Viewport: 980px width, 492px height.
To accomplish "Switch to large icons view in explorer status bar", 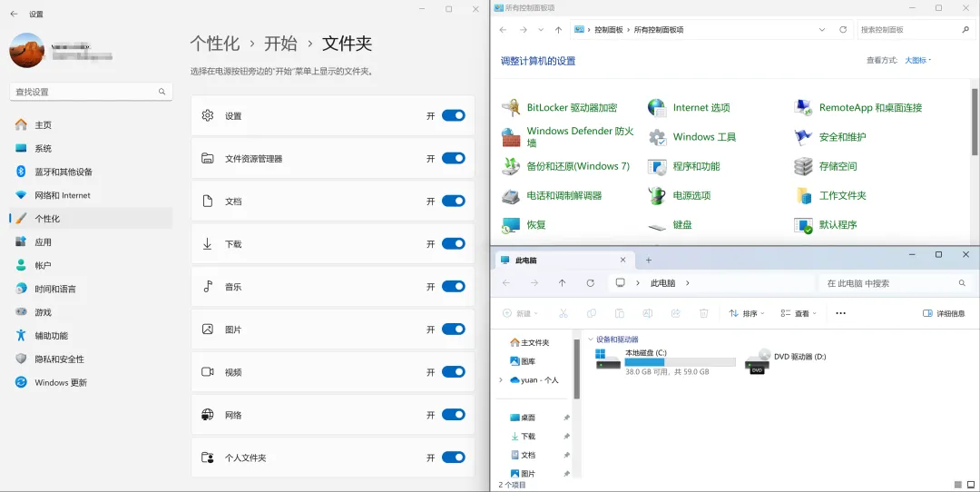I will [x=971, y=485].
